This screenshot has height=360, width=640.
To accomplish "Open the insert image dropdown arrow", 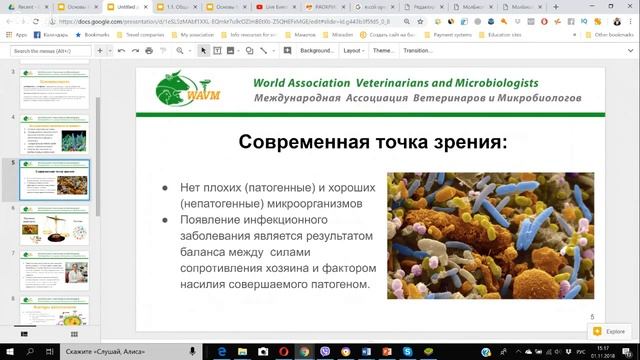I will point(238,51).
